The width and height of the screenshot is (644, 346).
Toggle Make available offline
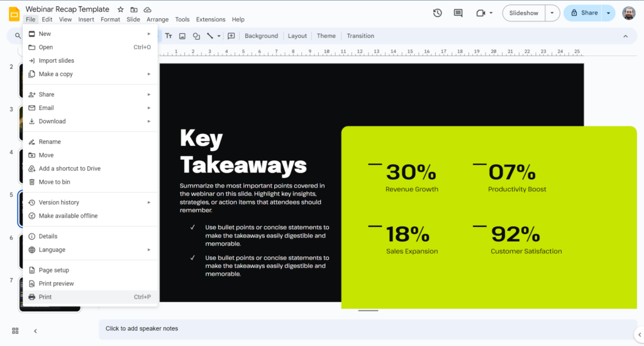coord(90,216)
